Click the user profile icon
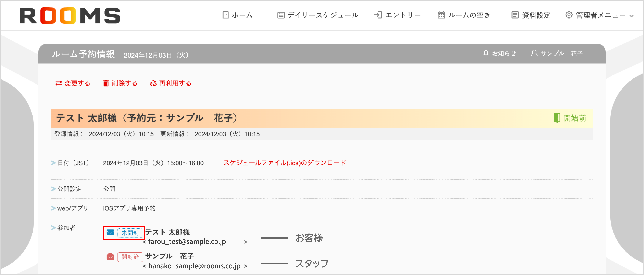The image size is (644, 275). (534, 53)
